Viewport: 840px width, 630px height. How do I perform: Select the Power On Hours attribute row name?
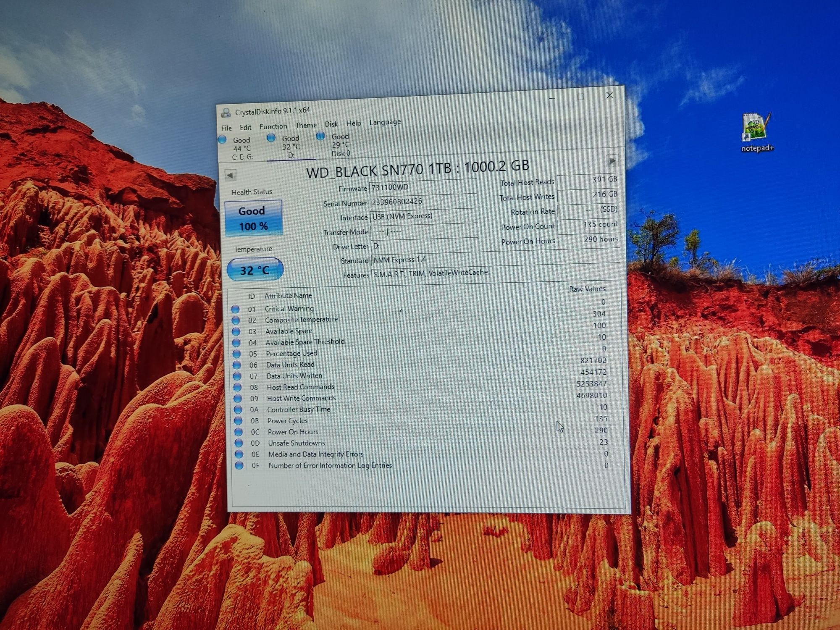[293, 432]
